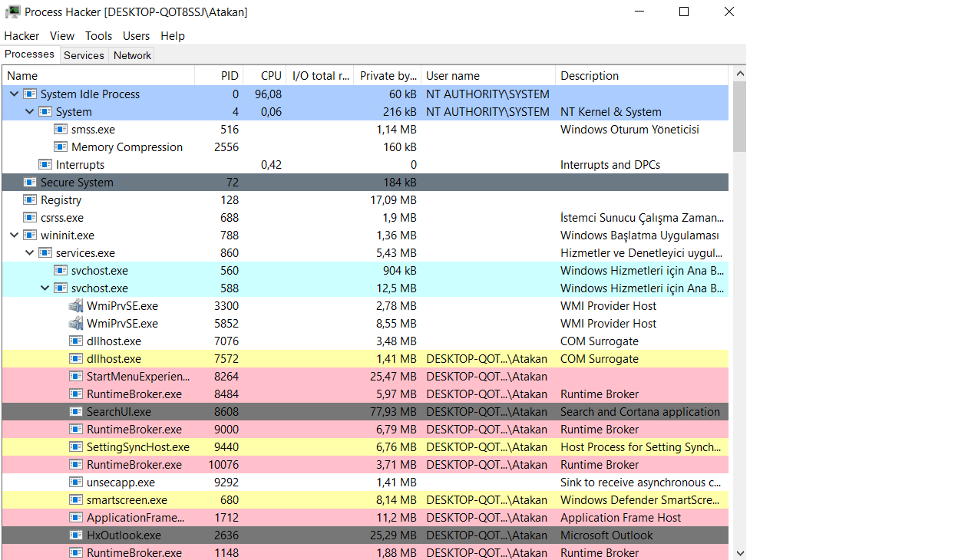Image resolution: width=978 pixels, height=560 pixels.
Task: Click the 'Application Frame Host' description
Action: [x=621, y=518]
